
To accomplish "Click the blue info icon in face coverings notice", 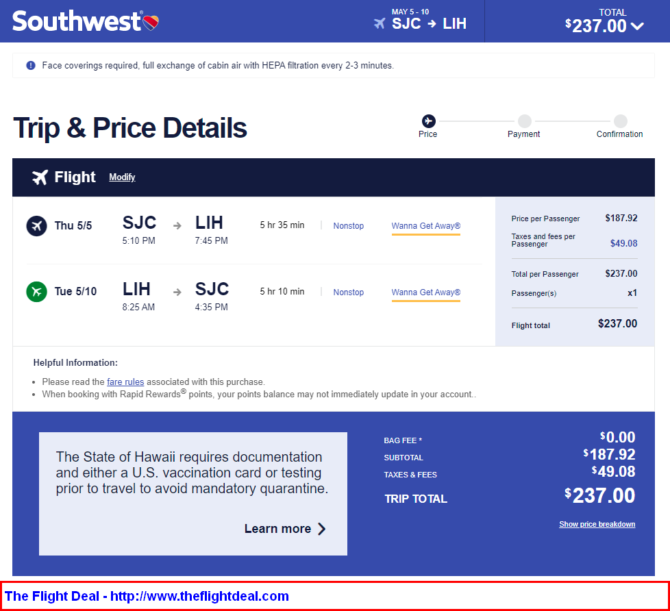I will (31, 65).
